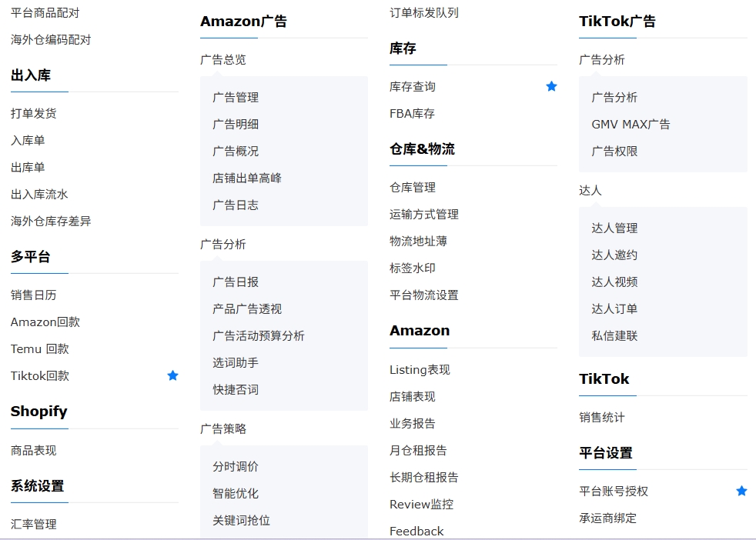Open Listing表现
The image size is (756, 540).
pos(420,370)
